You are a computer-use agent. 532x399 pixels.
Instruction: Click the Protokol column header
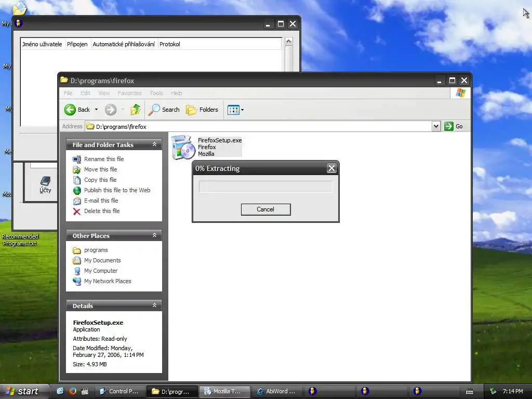coord(170,44)
